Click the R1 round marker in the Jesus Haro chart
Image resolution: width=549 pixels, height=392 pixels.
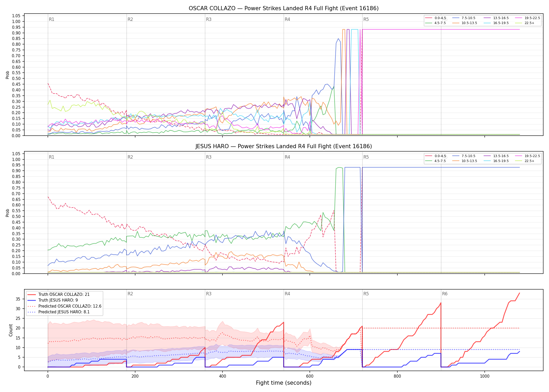[x=52, y=157]
